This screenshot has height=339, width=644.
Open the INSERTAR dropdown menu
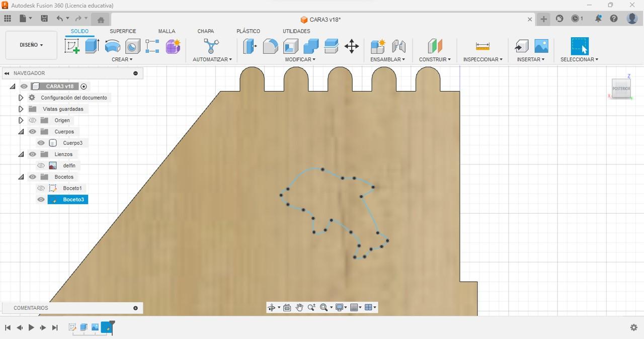tap(531, 59)
